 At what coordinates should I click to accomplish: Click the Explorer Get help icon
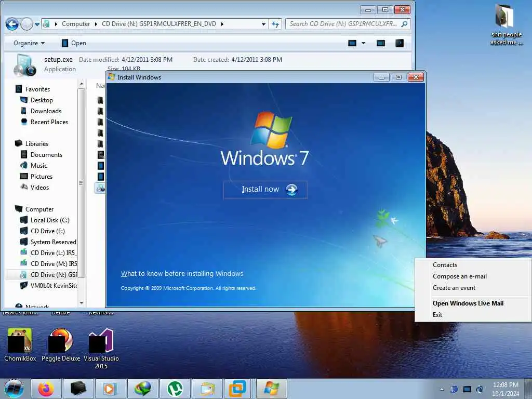[x=400, y=43]
